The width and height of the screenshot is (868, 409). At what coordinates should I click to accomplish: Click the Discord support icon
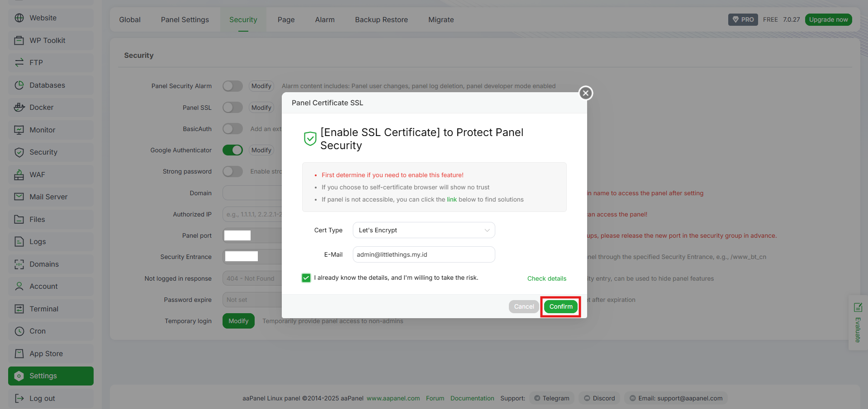587,398
